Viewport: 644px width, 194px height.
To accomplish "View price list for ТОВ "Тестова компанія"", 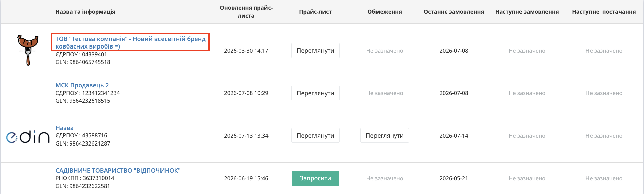I will pos(315,51).
